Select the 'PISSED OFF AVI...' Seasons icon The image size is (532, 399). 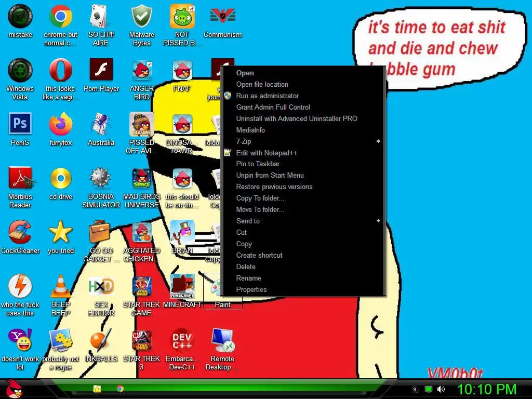(141, 133)
